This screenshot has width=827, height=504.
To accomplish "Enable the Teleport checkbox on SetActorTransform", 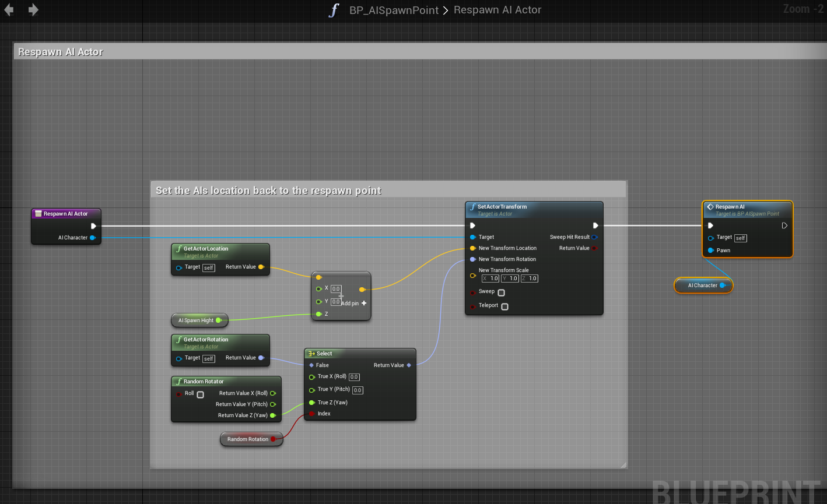I will click(505, 306).
